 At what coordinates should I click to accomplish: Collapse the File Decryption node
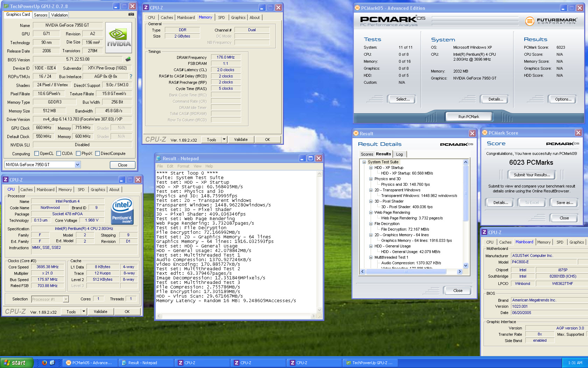tap(371, 224)
